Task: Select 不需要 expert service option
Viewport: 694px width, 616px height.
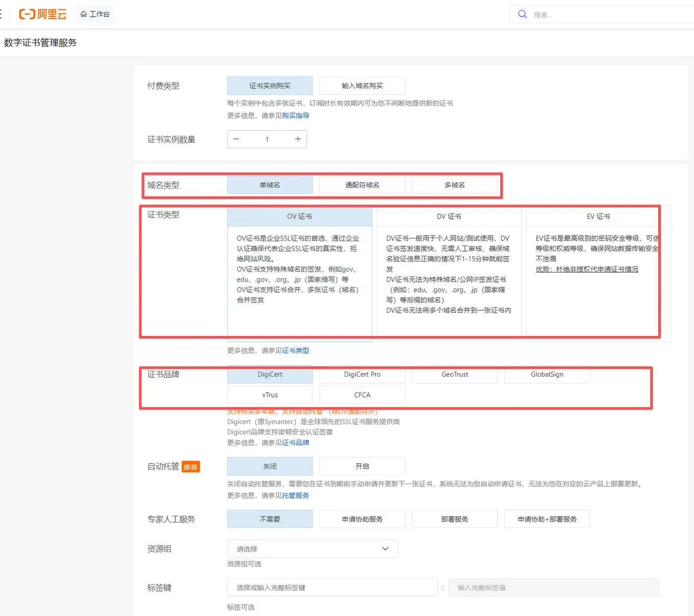Action: (x=270, y=519)
